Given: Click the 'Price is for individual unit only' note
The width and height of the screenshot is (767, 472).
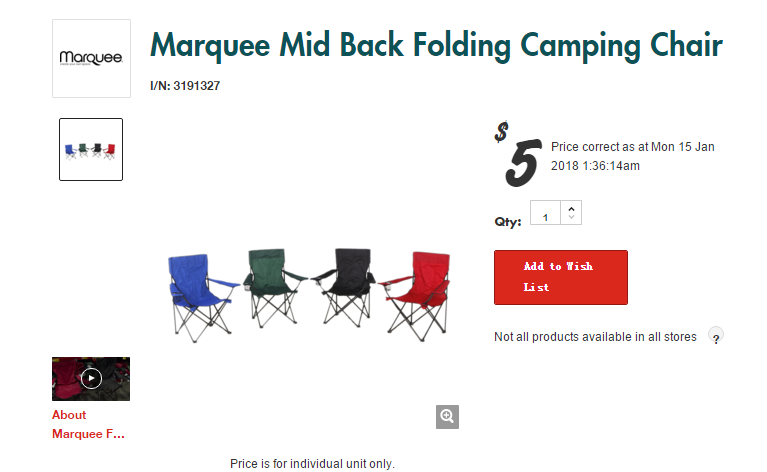Looking at the screenshot, I should [312, 463].
